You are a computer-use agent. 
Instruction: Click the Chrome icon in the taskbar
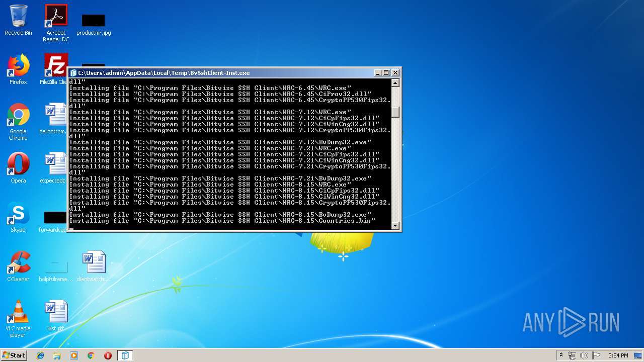pos(91,355)
